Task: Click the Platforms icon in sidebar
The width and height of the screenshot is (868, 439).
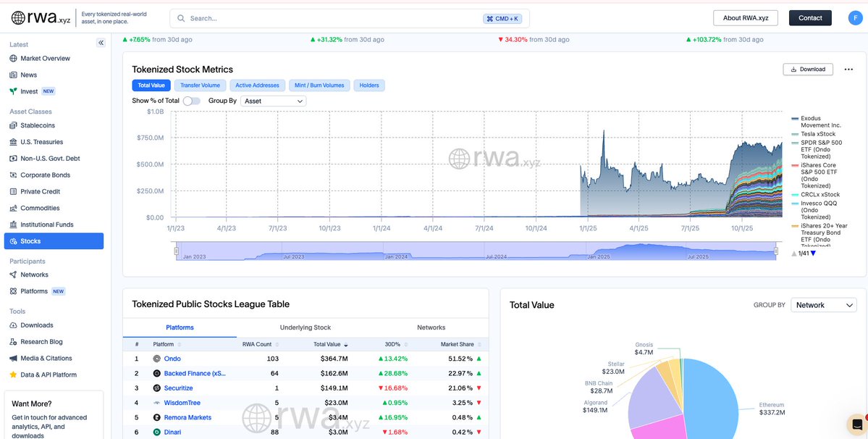Action: coord(13,291)
